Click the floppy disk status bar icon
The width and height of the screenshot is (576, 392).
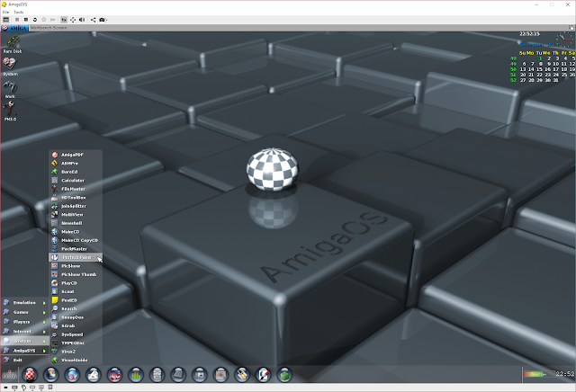point(50,388)
